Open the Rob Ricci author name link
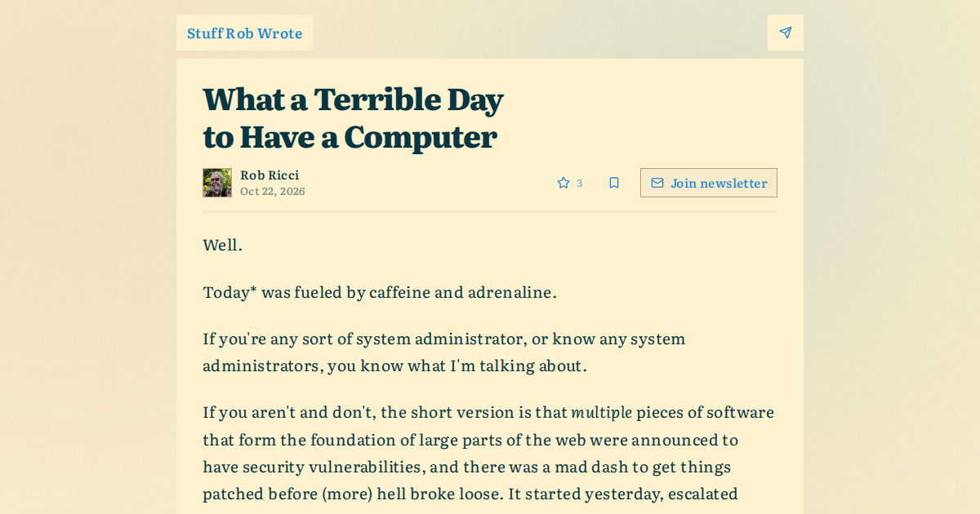980x514 pixels. (x=269, y=175)
